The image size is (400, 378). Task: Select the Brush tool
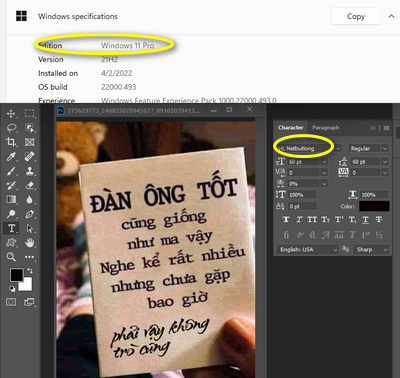pyautogui.click(x=11, y=171)
